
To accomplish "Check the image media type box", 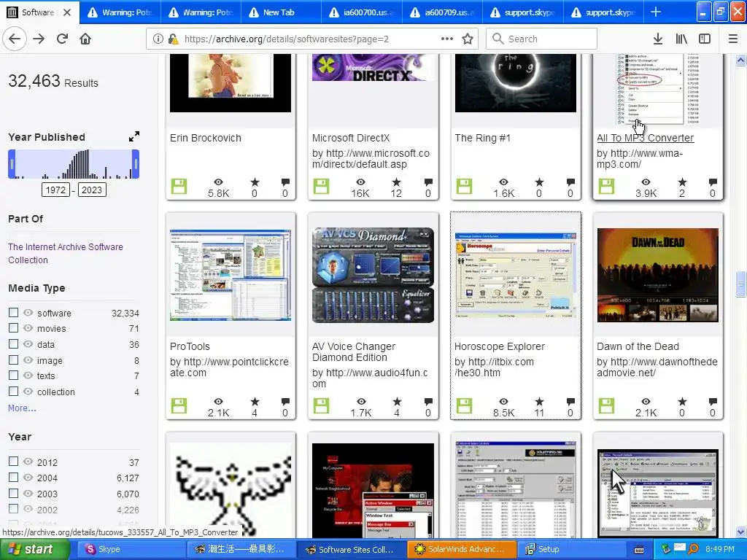I will [x=13, y=360].
